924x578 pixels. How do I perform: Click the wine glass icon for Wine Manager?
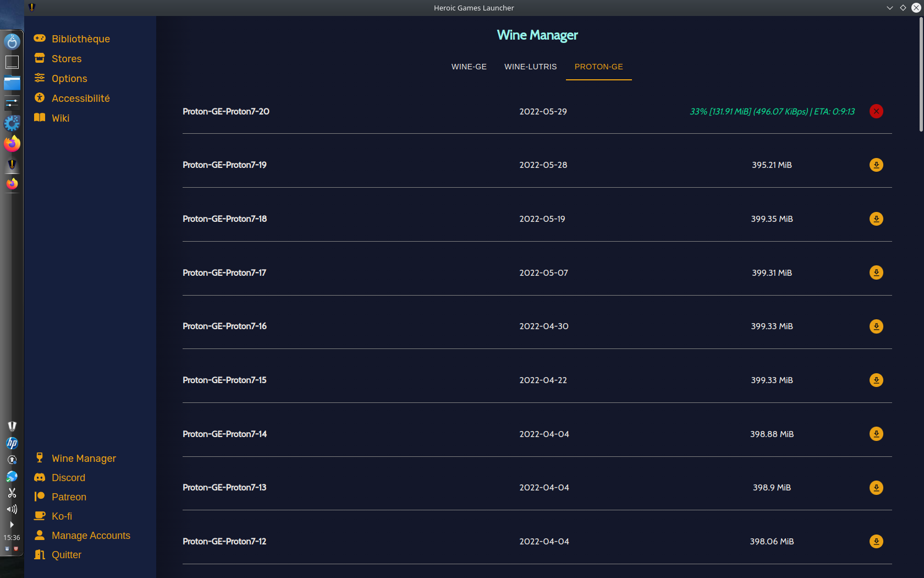[40, 457]
